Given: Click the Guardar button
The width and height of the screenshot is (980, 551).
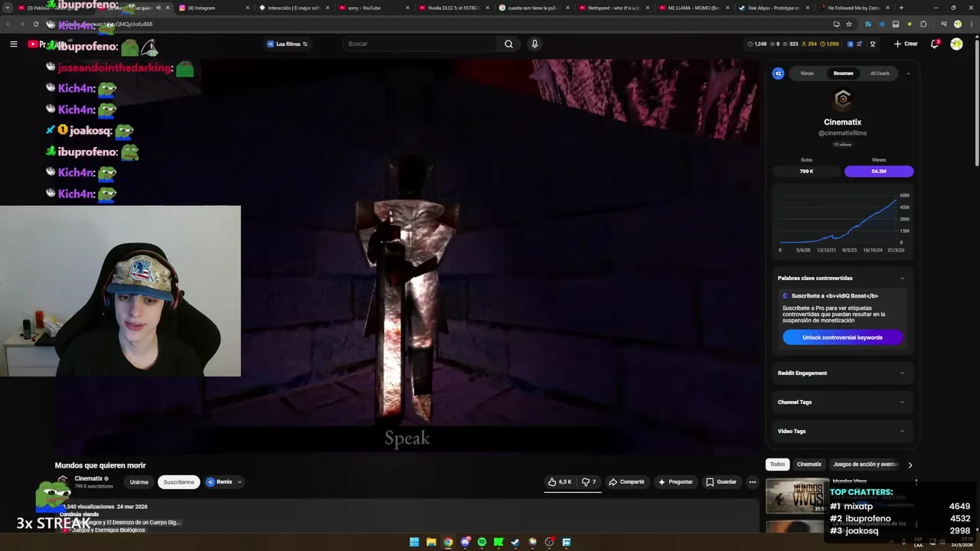Looking at the screenshot, I should (721, 482).
